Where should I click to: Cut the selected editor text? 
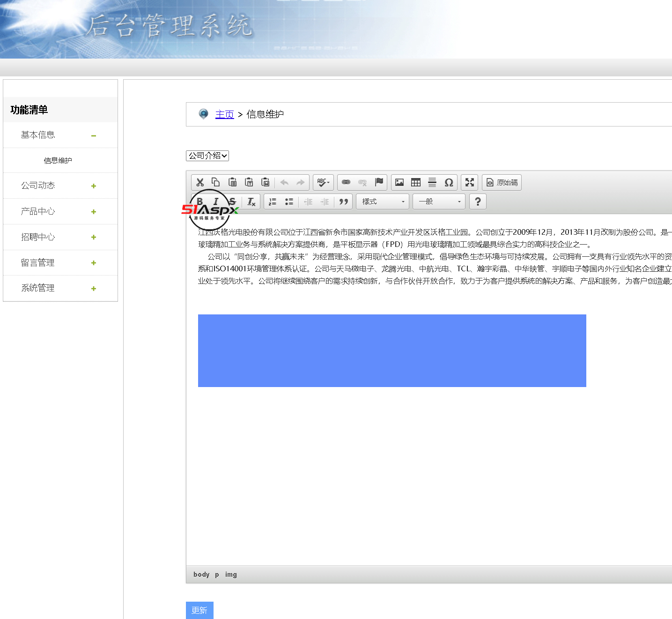tap(200, 182)
